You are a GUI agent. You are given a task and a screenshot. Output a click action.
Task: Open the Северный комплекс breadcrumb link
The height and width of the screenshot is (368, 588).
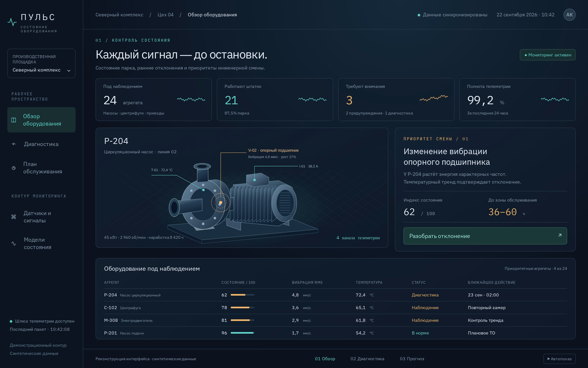tap(119, 15)
